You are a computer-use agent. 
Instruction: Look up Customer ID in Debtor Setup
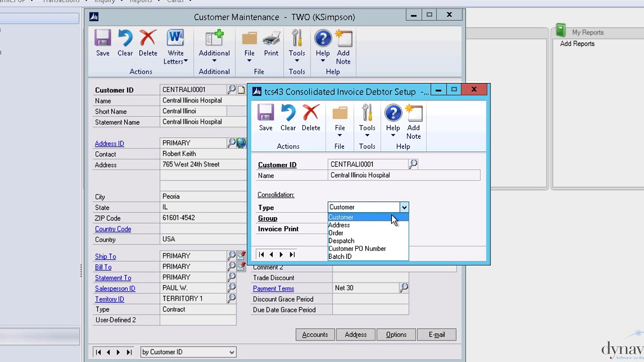click(413, 164)
